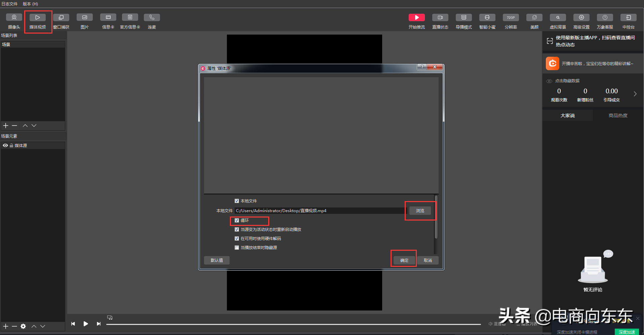Screen dimensions: 644x335
Task: Enable hide source when playback ends
Action: coord(237,247)
